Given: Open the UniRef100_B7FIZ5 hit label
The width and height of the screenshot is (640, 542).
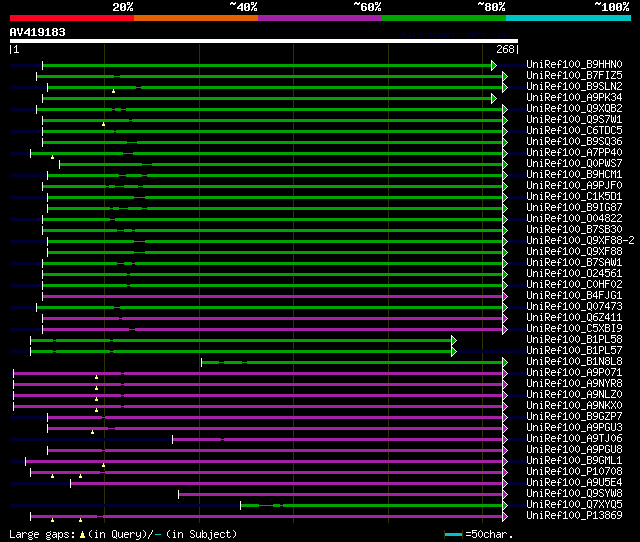Looking at the screenshot, I should click(x=574, y=76).
